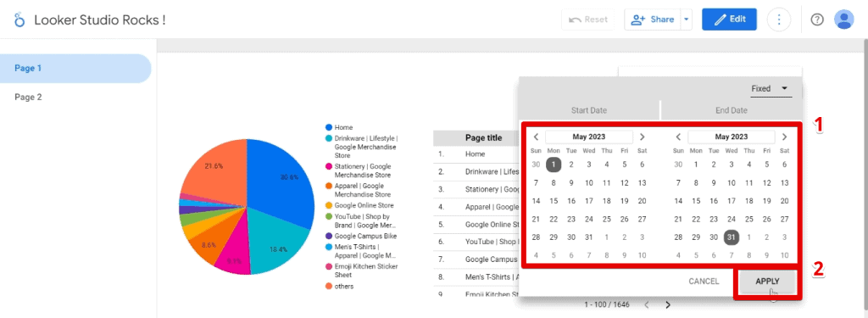Open the user account avatar
This screenshot has width=868, height=318.
(x=843, y=20)
